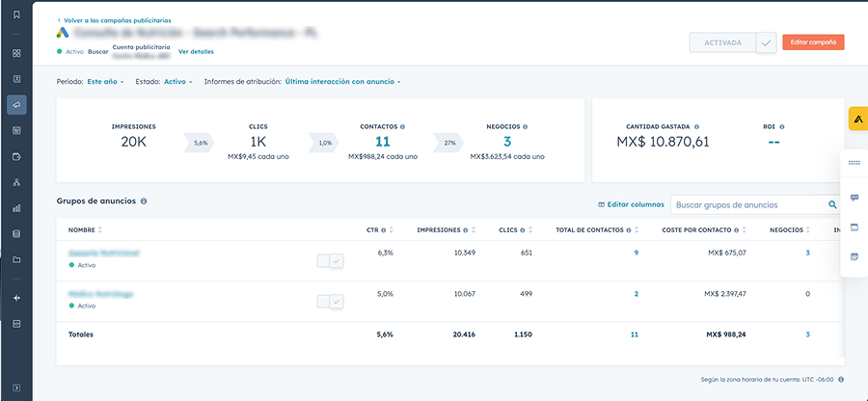
Task: Sort by CLICS using its sort arrows
Action: point(530,230)
